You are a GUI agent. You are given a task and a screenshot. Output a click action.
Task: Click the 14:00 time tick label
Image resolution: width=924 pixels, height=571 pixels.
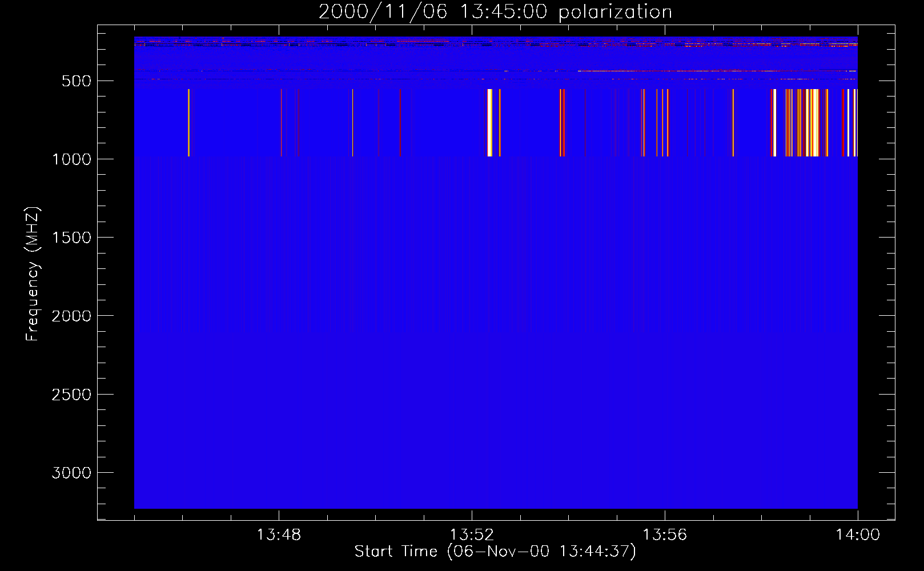[858, 535]
